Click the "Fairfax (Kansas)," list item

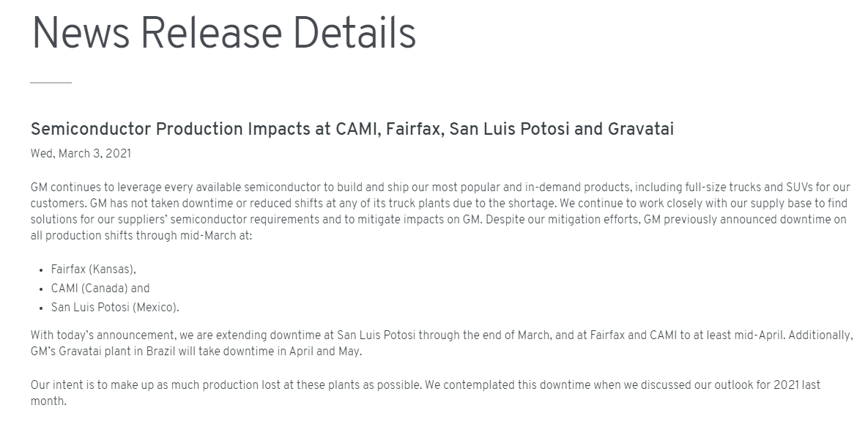pyautogui.click(x=94, y=270)
